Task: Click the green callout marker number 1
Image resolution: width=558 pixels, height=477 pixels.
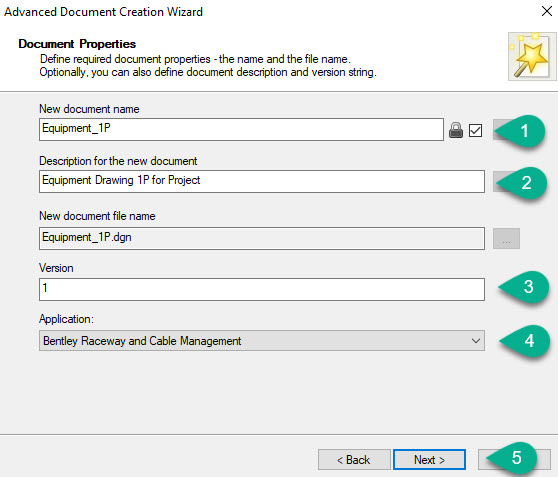Action: (521, 131)
